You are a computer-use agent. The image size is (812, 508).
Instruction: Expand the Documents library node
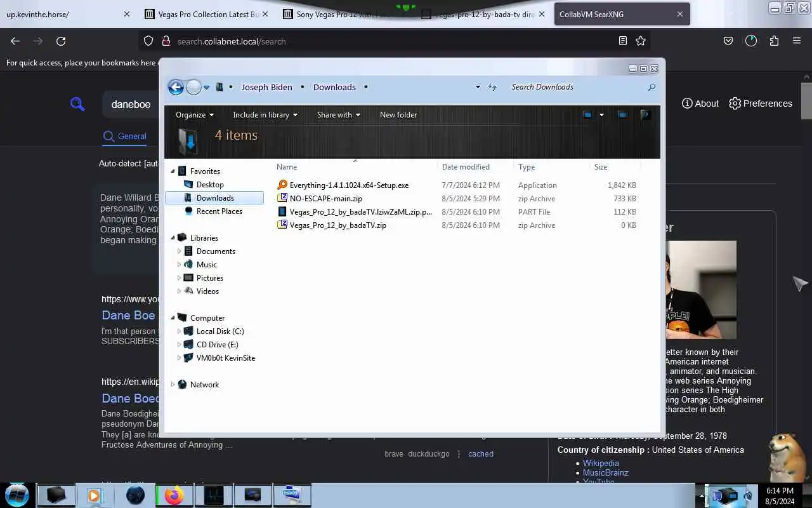click(179, 251)
